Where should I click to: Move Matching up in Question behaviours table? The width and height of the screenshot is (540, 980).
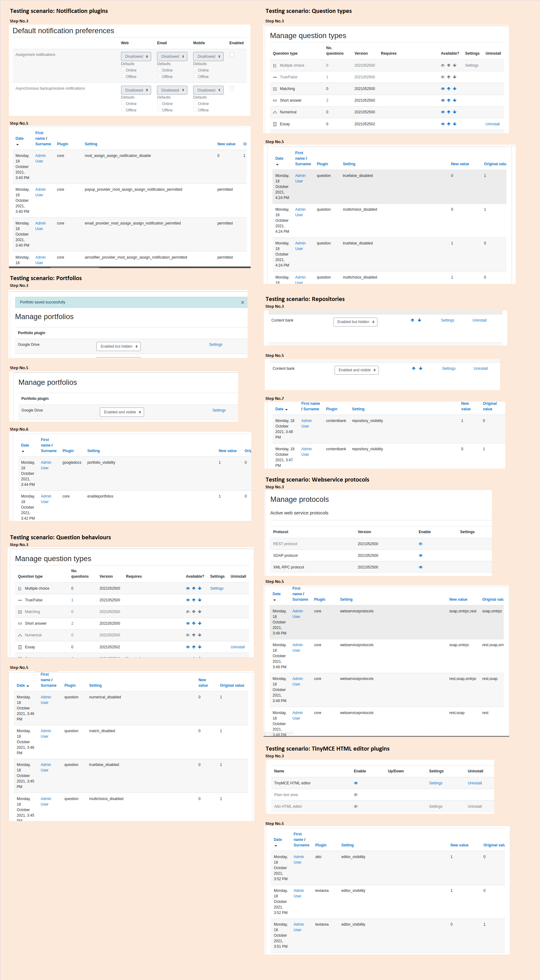pyautogui.click(x=194, y=612)
